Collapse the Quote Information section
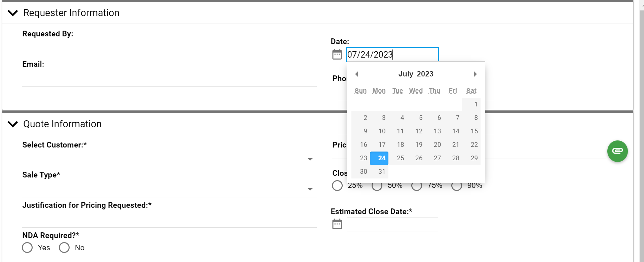This screenshot has height=262, width=644. coord(13,124)
